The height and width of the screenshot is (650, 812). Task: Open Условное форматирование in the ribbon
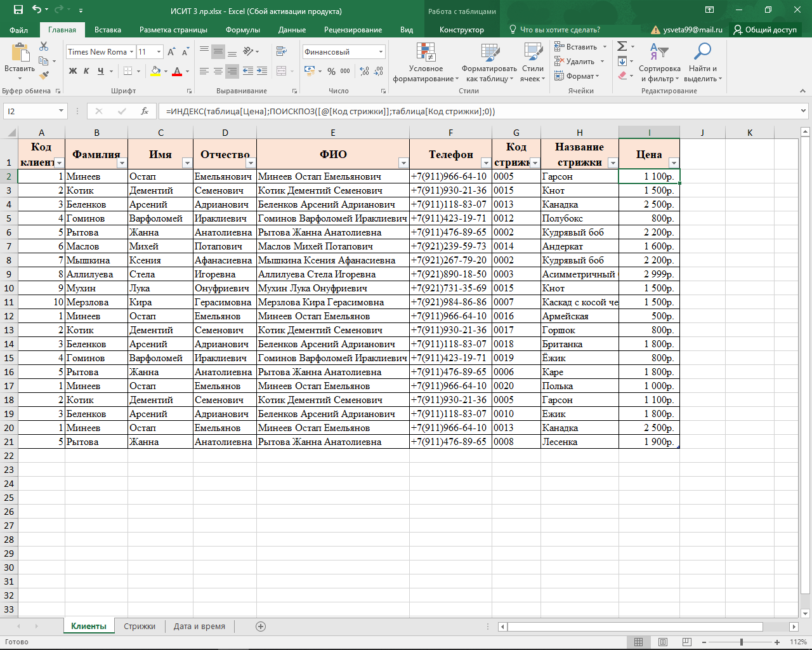pyautogui.click(x=426, y=62)
